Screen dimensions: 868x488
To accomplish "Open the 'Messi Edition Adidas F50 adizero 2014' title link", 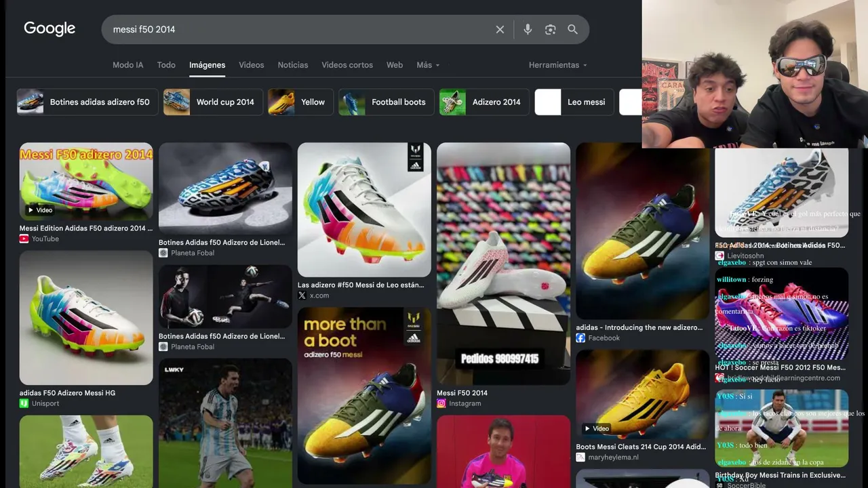I will [x=86, y=228].
